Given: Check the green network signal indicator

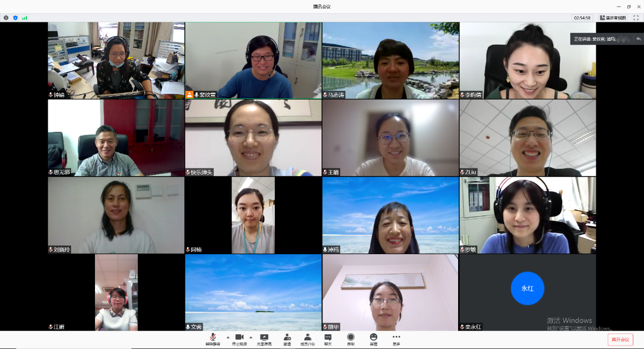Looking at the screenshot, I should pos(24,18).
